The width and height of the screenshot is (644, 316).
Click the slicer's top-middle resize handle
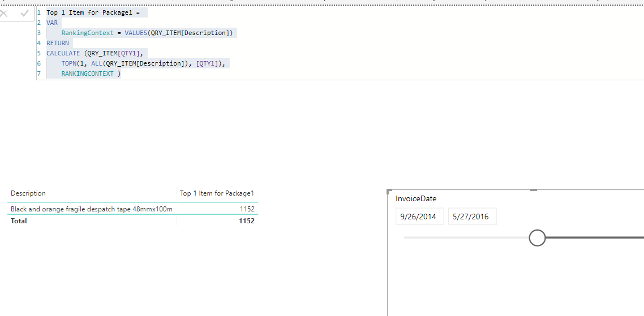click(x=534, y=190)
